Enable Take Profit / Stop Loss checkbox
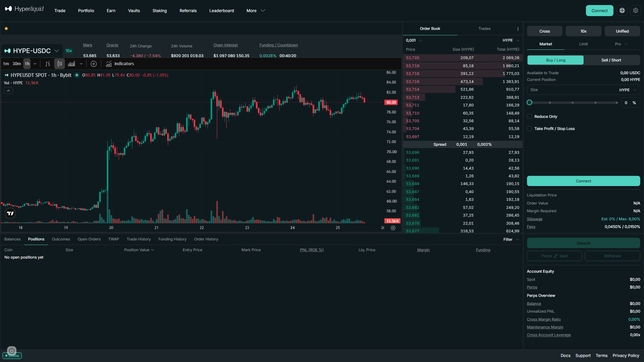 pyautogui.click(x=530, y=129)
